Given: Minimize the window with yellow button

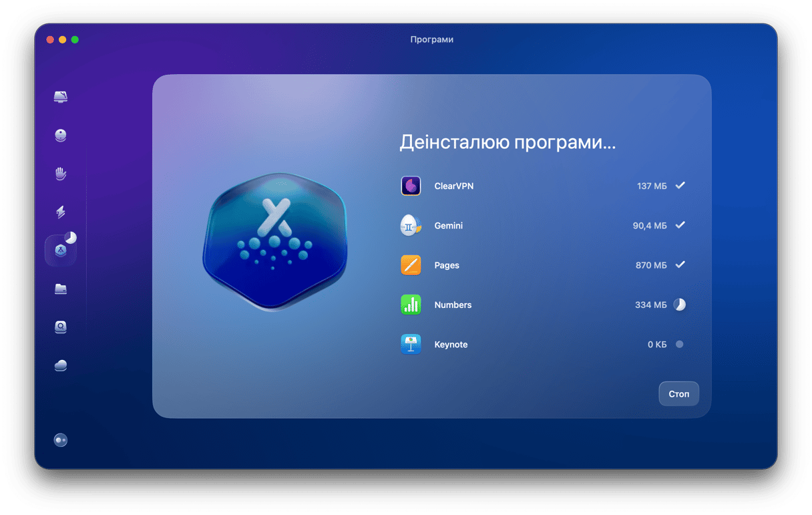Looking at the screenshot, I should tap(62, 39).
